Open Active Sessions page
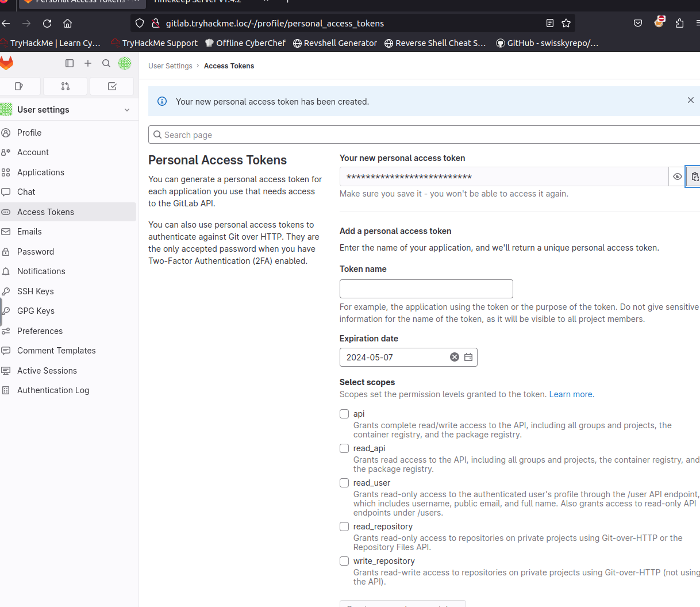Viewport: 700px width, 607px height. click(68, 371)
